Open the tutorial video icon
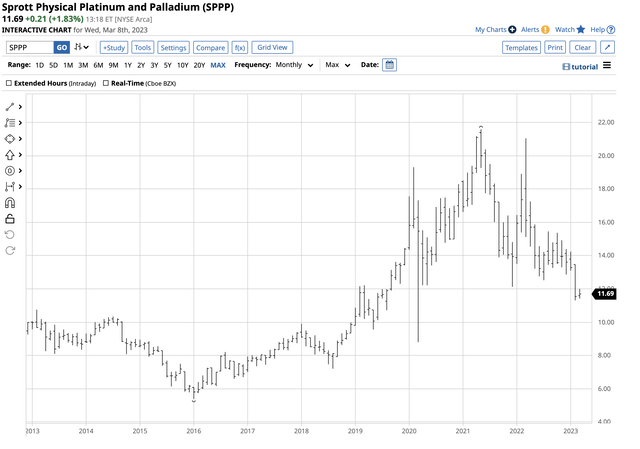The height and width of the screenshot is (449, 640). (x=566, y=67)
